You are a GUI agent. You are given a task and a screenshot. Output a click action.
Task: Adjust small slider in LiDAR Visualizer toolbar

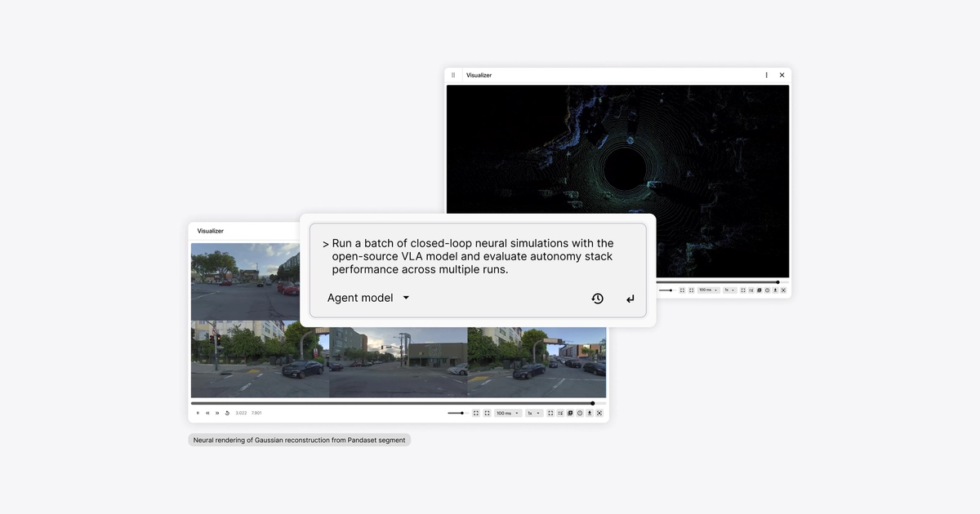click(x=666, y=290)
